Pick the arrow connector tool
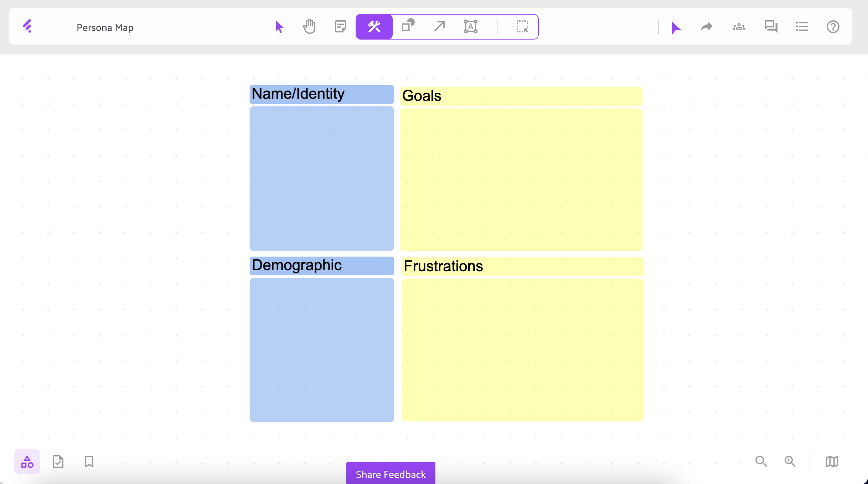 pos(439,26)
